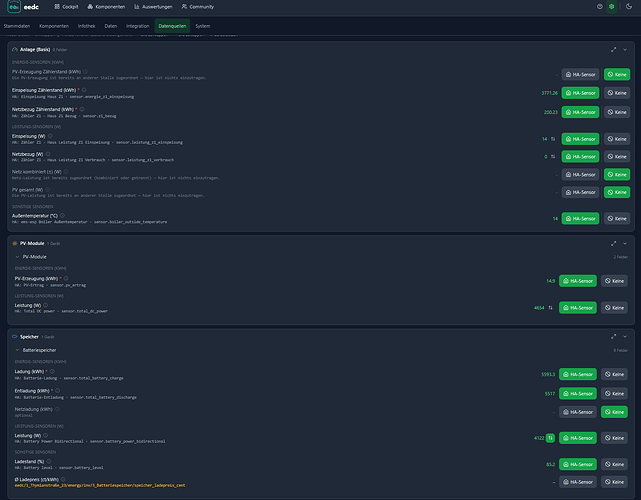Click HA-Sensor for PV-Erzeugung (kWh)

click(x=578, y=281)
